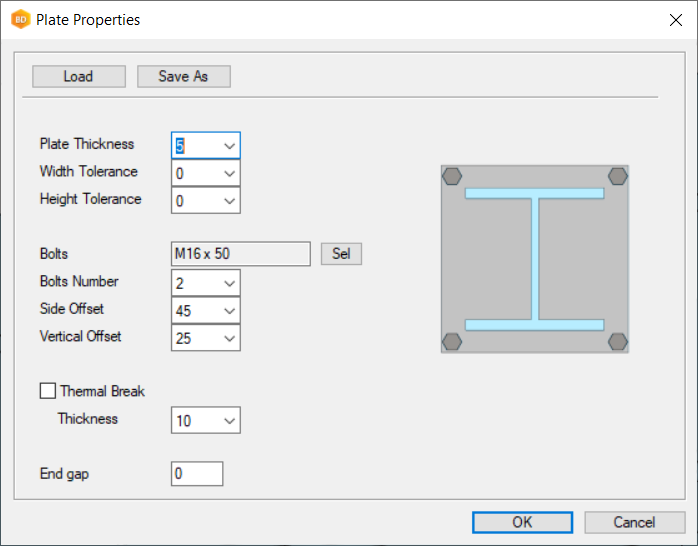
Task: Click the BD app icon in title bar
Action: click(20, 19)
